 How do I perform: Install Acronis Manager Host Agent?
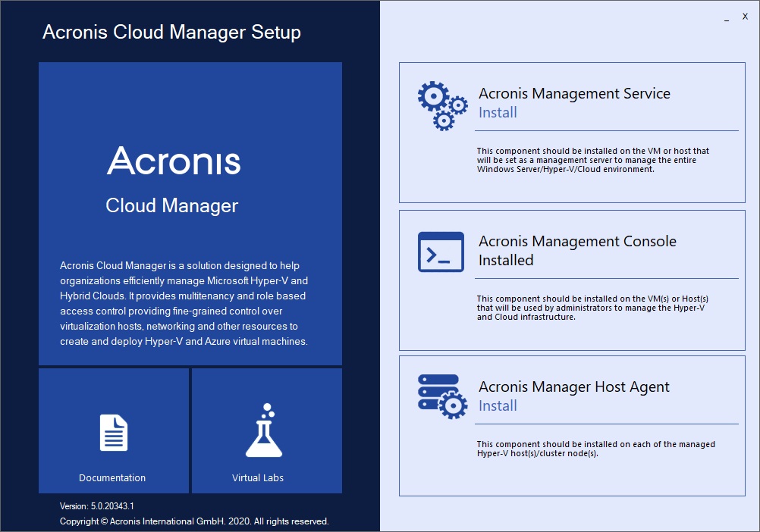pos(498,405)
